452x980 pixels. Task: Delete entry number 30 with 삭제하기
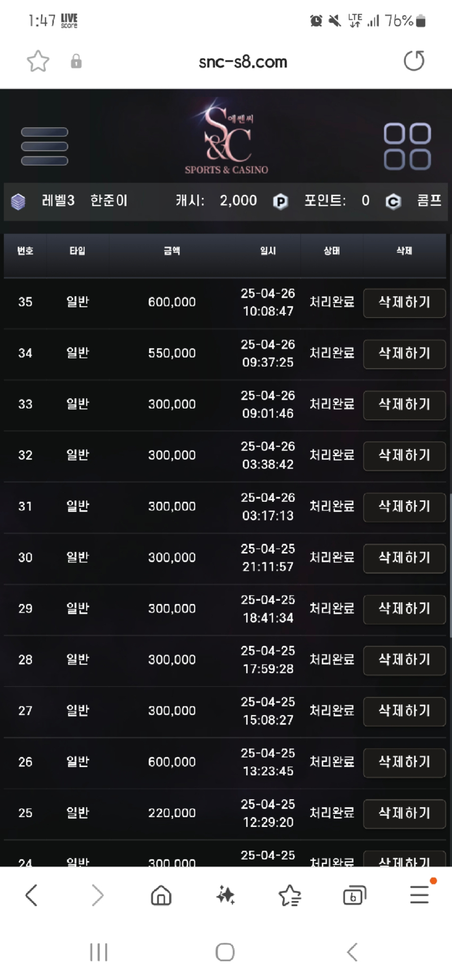coord(405,558)
